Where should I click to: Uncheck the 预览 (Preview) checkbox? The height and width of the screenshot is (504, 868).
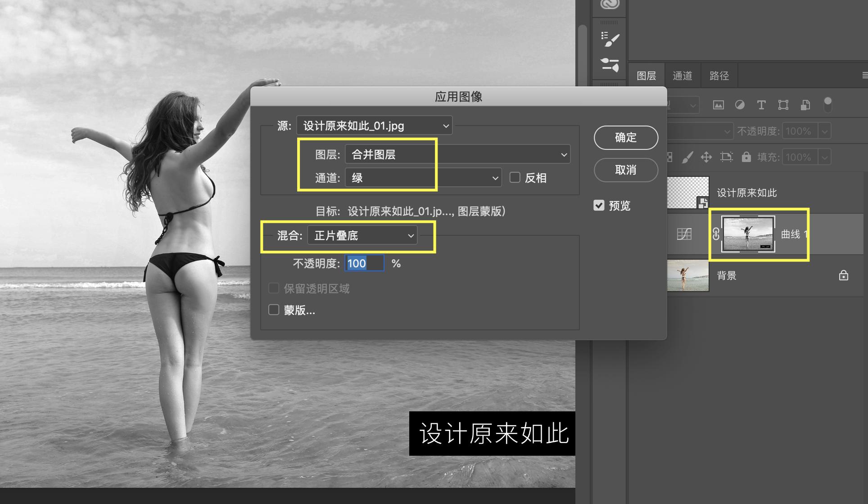point(599,206)
